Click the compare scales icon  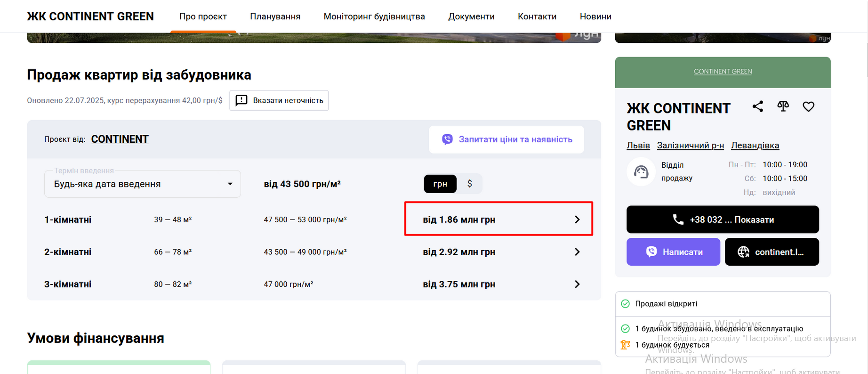click(x=783, y=106)
